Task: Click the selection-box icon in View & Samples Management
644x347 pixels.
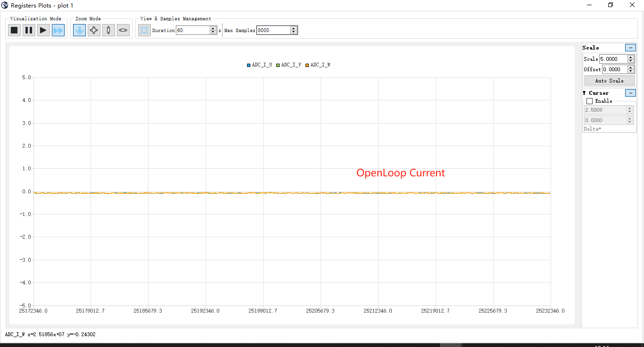Action: click(144, 30)
